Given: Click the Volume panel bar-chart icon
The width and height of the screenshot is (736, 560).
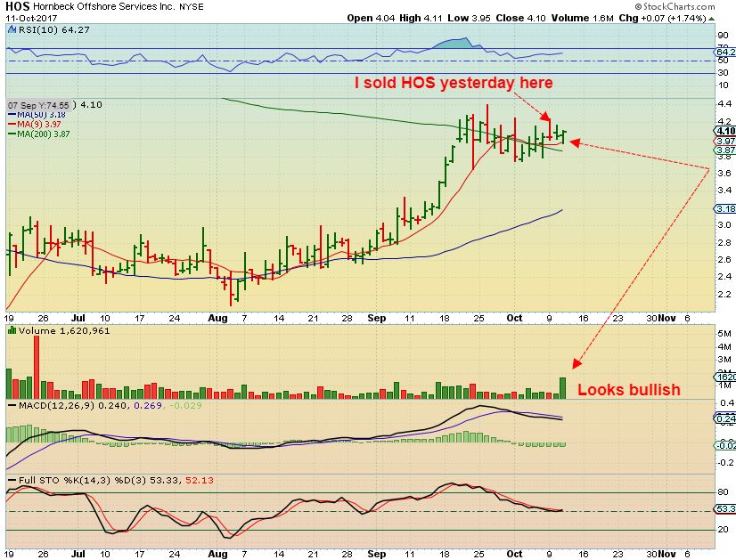Looking at the screenshot, I should pos(12,330).
